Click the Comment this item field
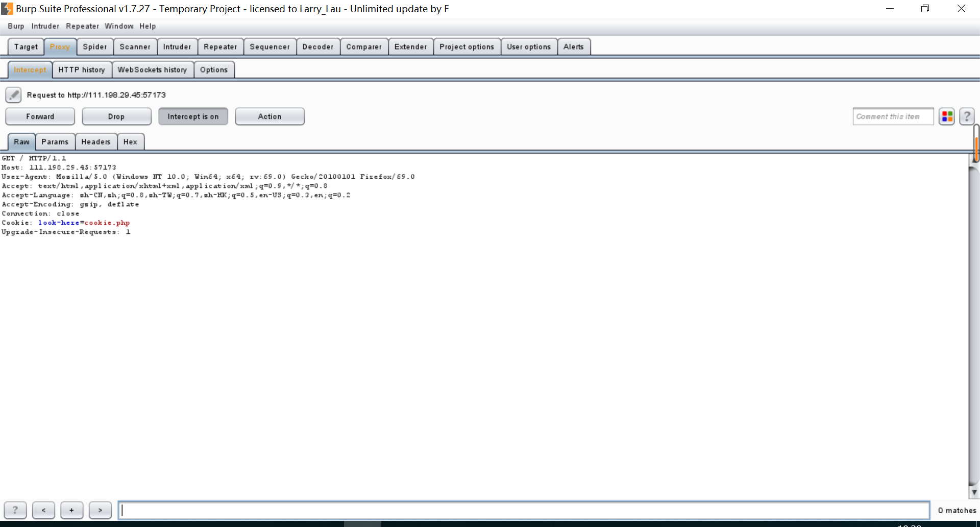This screenshot has height=527, width=980. [893, 116]
